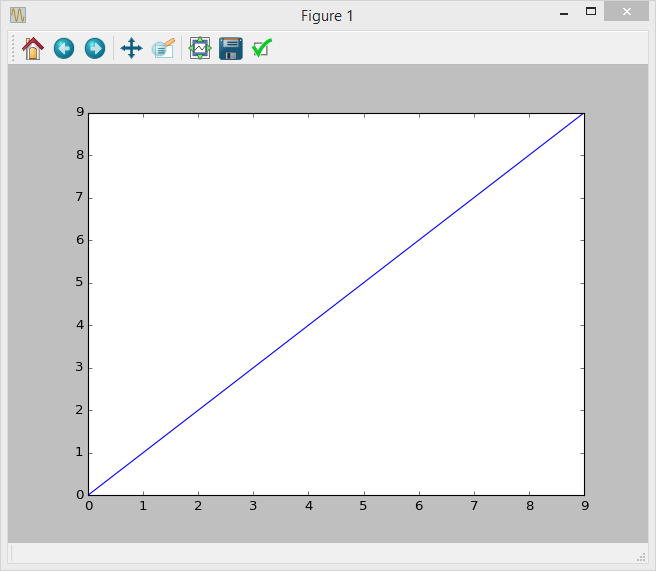Image resolution: width=656 pixels, height=571 pixels.
Task: Open the Configure subplots dialog
Action: pyautogui.click(x=200, y=48)
